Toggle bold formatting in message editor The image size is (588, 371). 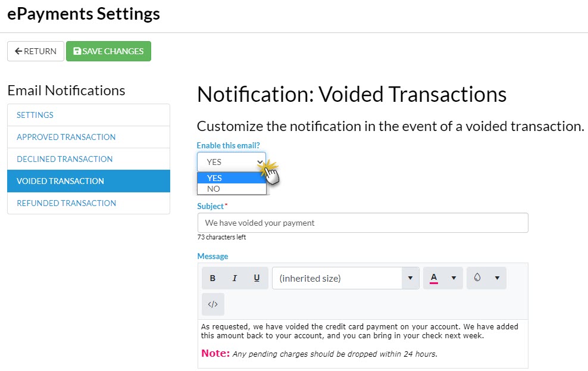click(x=212, y=278)
